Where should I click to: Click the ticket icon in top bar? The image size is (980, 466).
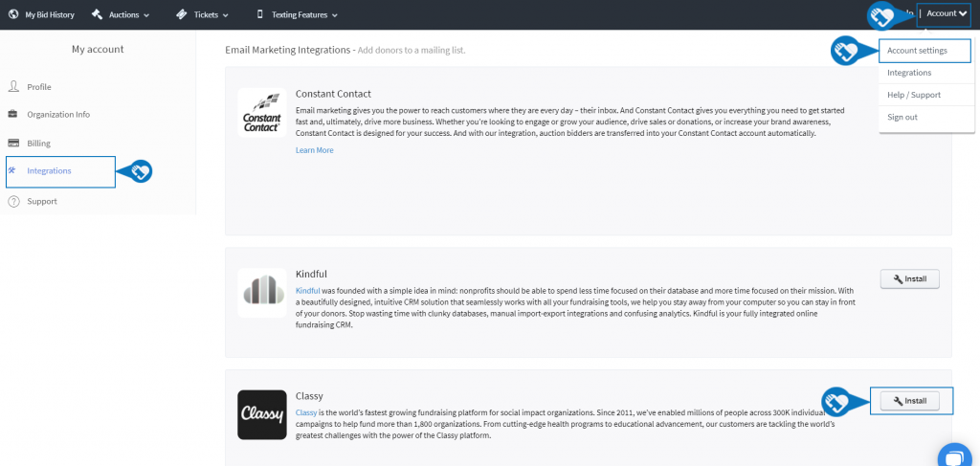tap(182, 14)
